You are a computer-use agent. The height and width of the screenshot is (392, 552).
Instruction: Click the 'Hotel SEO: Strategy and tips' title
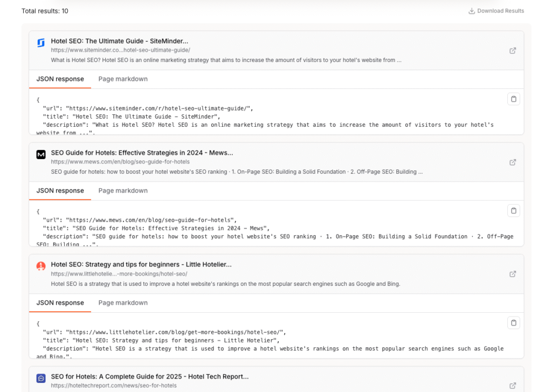click(141, 265)
